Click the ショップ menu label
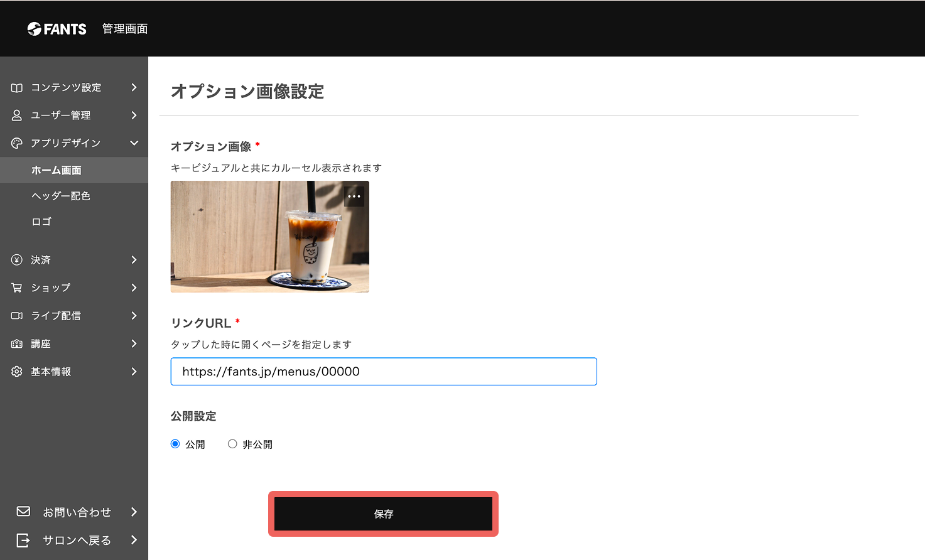The image size is (925, 560). click(51, 288)
